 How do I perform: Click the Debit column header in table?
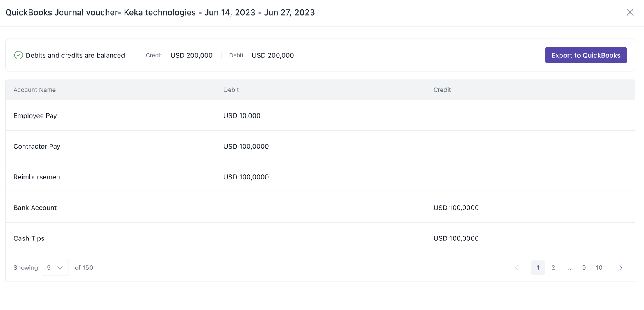(x=231, y=90)
